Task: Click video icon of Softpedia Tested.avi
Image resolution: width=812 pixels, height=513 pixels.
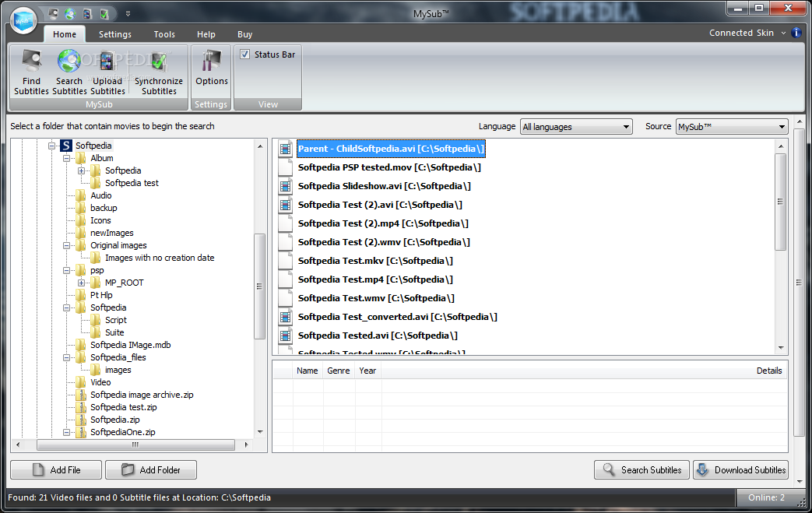Action: (x=285, y=336)
